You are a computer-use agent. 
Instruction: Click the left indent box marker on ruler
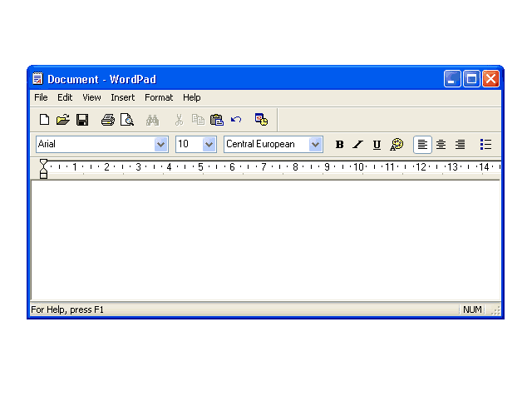click(x=43, y=175)
